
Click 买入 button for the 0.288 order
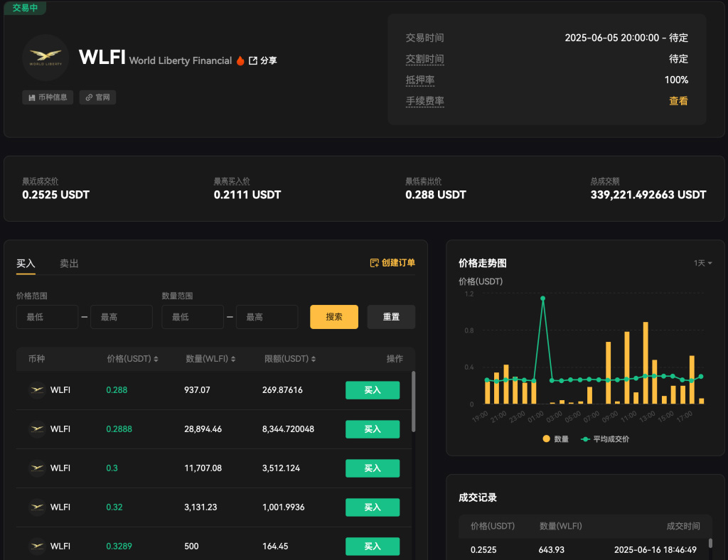pos(372,389)
